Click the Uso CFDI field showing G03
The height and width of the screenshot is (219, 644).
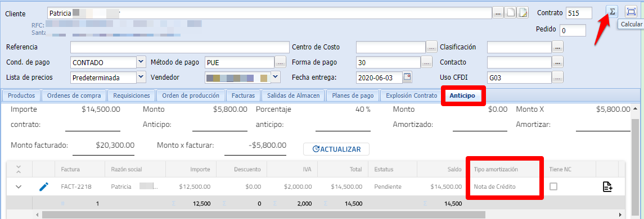(519, 77)
